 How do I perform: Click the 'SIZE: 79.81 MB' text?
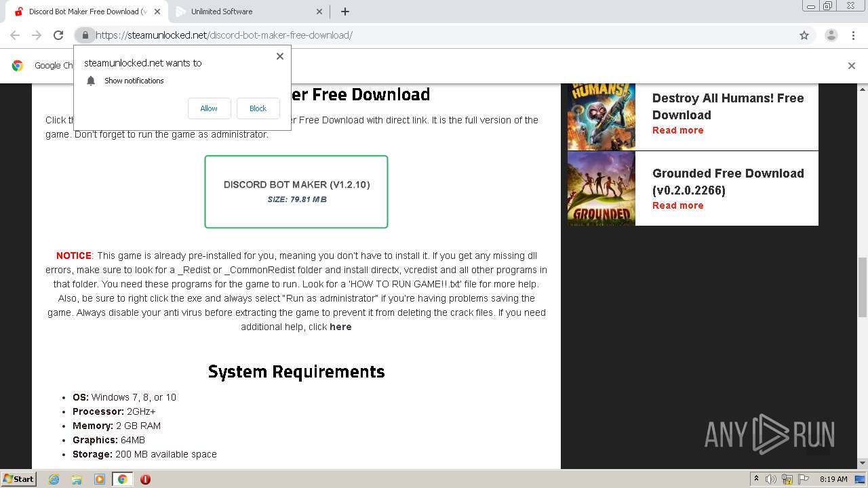point(297,199)
